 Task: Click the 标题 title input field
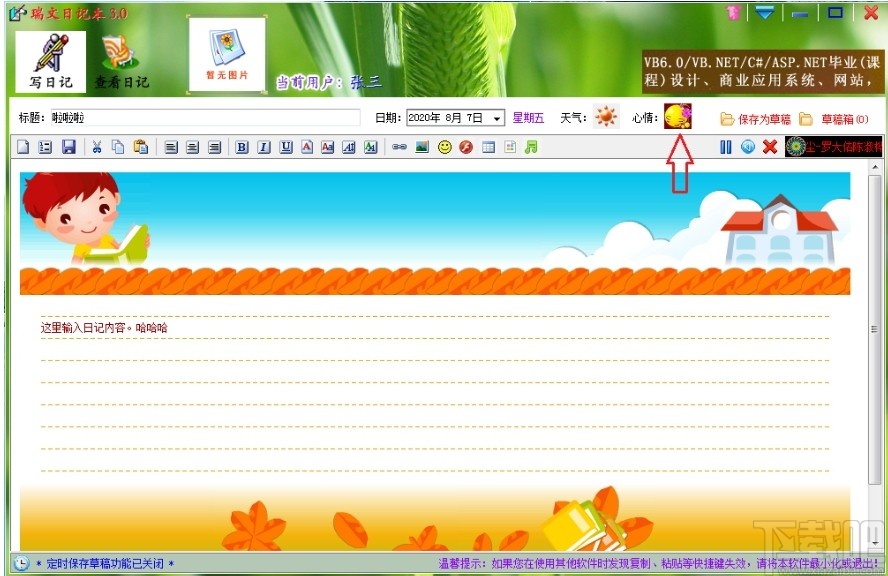[x=206, y=117]
